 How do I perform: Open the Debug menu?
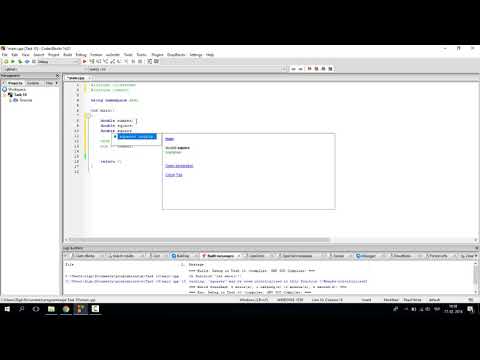pos(81,55)
